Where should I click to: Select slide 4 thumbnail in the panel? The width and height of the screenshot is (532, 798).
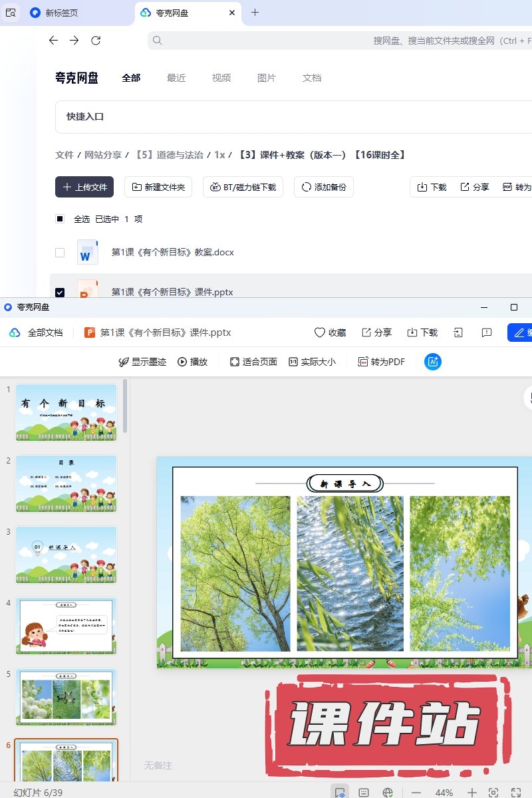pos(66,626)
